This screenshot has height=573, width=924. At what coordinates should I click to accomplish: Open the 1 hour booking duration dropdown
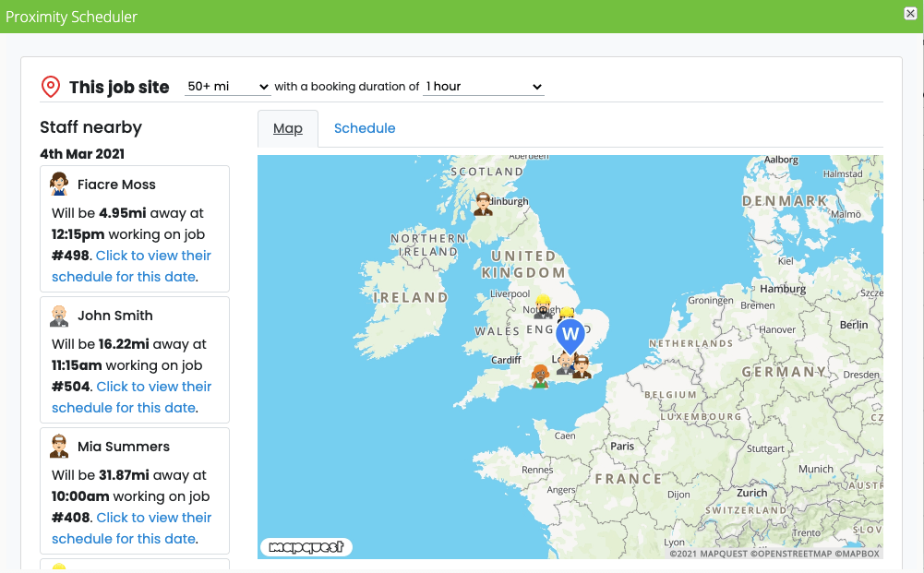[483, 87]
